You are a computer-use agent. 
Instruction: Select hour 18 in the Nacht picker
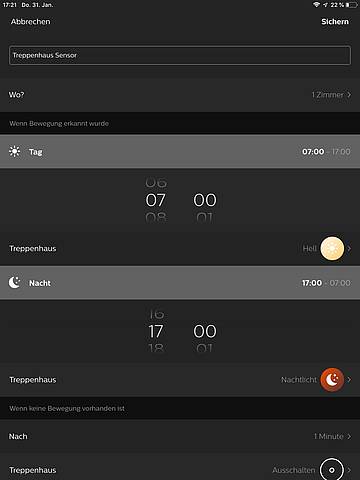coord(156,348)
